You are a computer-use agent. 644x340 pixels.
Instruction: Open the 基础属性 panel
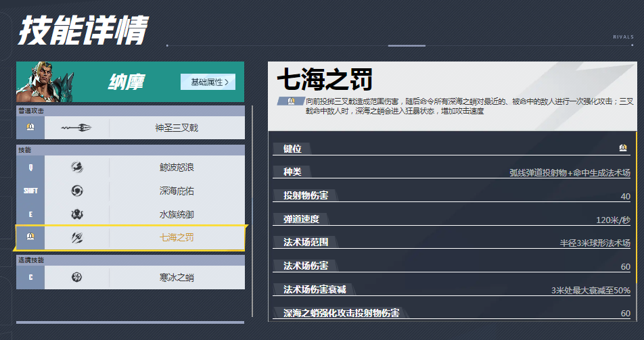click(208, 82)
